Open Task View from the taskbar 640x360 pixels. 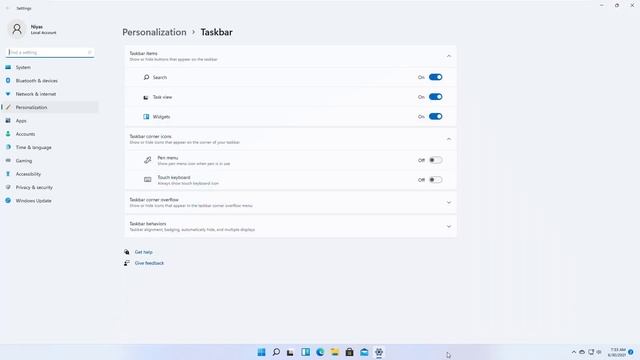(x=290, y=352)
